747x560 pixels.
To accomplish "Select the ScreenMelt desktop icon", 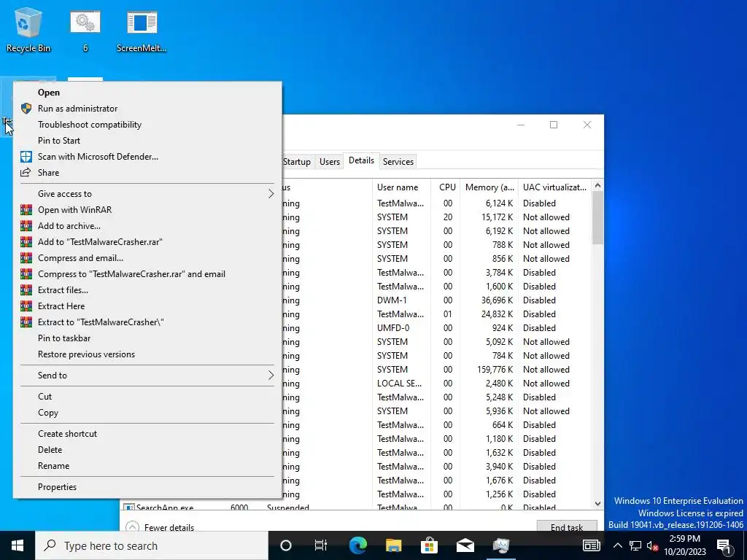I will tap(142, 29).
